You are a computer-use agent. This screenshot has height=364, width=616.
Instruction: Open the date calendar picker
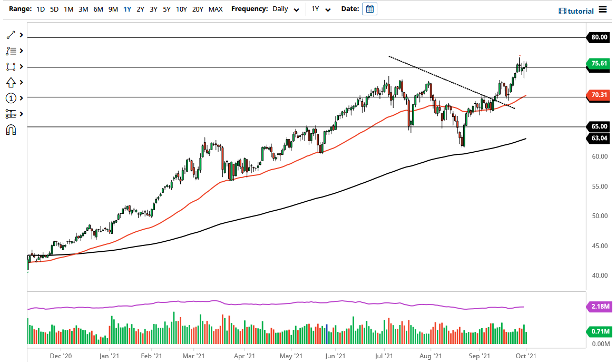click(x=369, y=8)
